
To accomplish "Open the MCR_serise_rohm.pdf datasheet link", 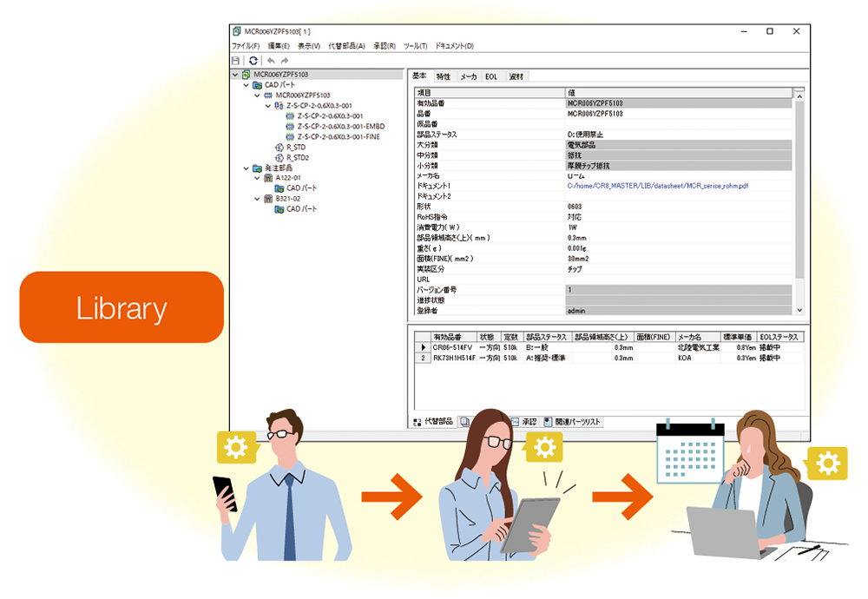I will click(x=659, y=186).
